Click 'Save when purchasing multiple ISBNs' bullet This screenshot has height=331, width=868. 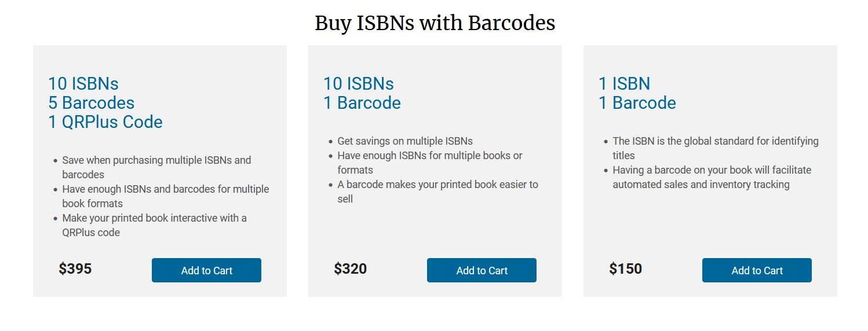tap(156, 160)
